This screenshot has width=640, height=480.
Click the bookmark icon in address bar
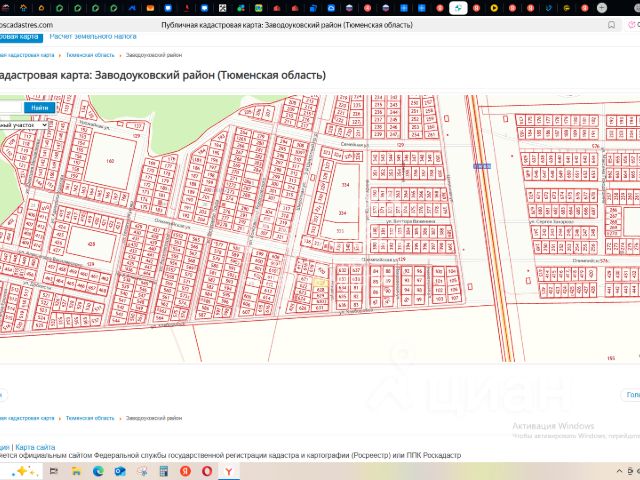click(611, 23)
